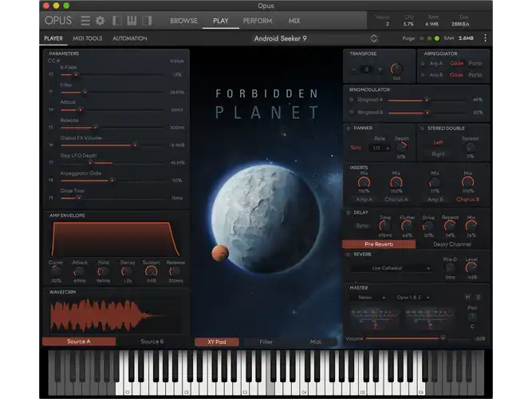Screen dimensions: 532x399
Task: Click the Chorus B Mix knob
Action: [468, 183]
